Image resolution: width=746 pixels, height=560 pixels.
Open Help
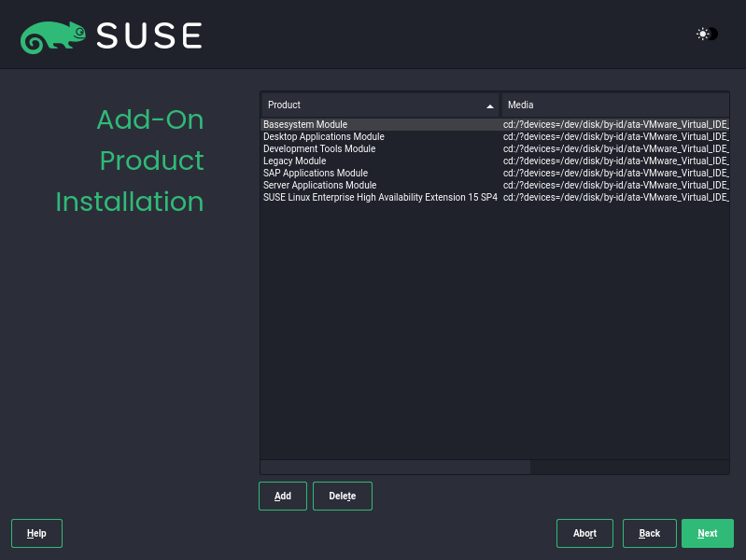[x=36, y=533]
